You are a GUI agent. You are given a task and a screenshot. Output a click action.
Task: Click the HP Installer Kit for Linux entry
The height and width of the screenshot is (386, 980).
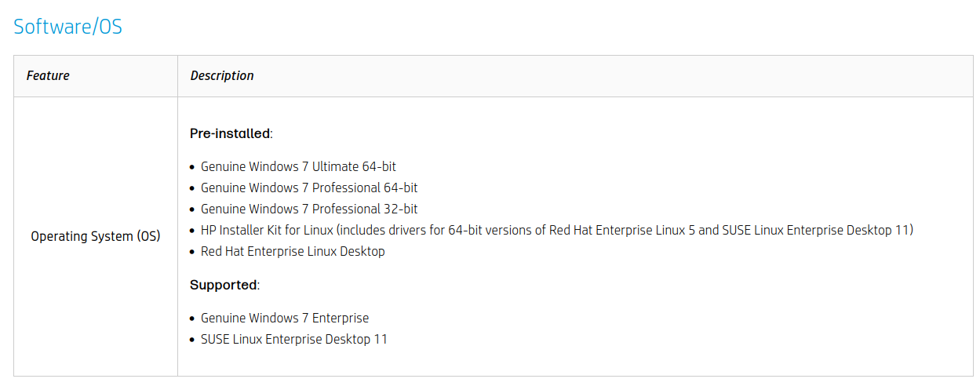557,230
